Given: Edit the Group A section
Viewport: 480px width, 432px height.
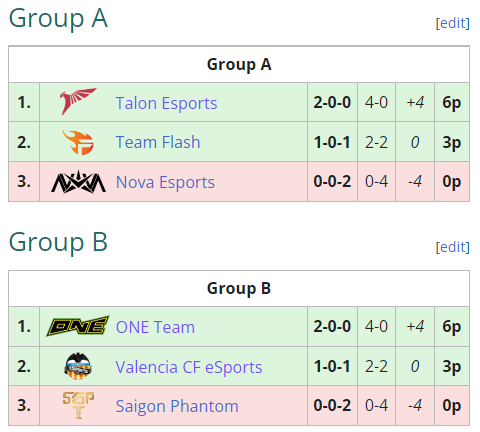Looking at the screenshot, I should coord(453,23).
